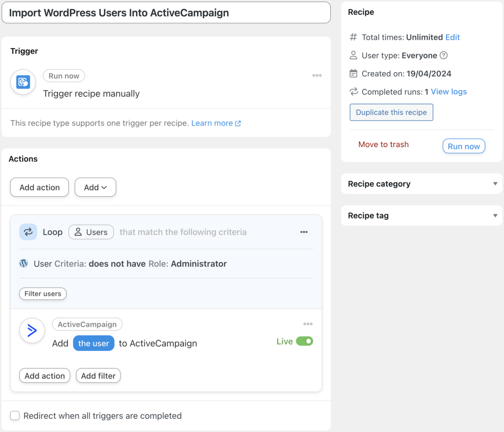Disable the Live toggle on the ActiveCampaign action

click(x=305, y=341)
